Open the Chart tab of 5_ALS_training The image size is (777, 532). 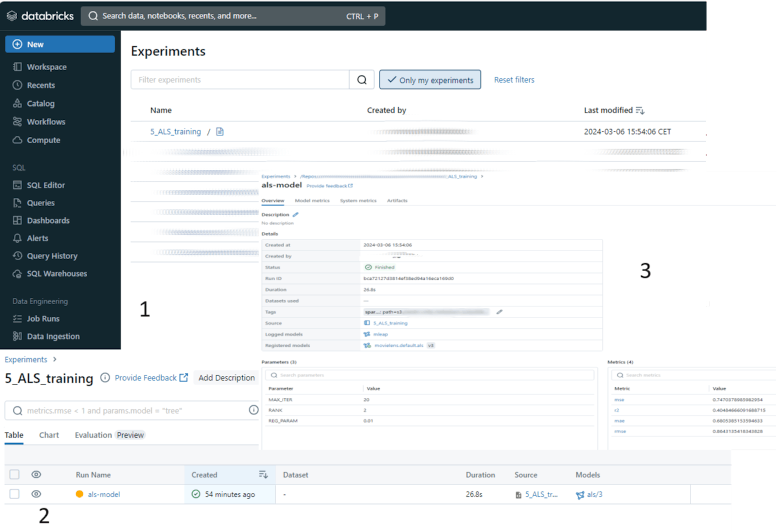tap(49, 435)
